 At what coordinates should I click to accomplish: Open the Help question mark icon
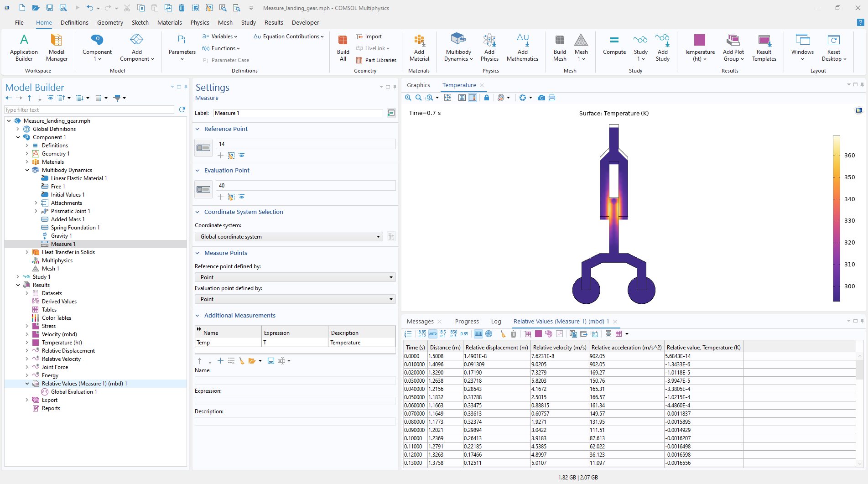click(860, 22)
